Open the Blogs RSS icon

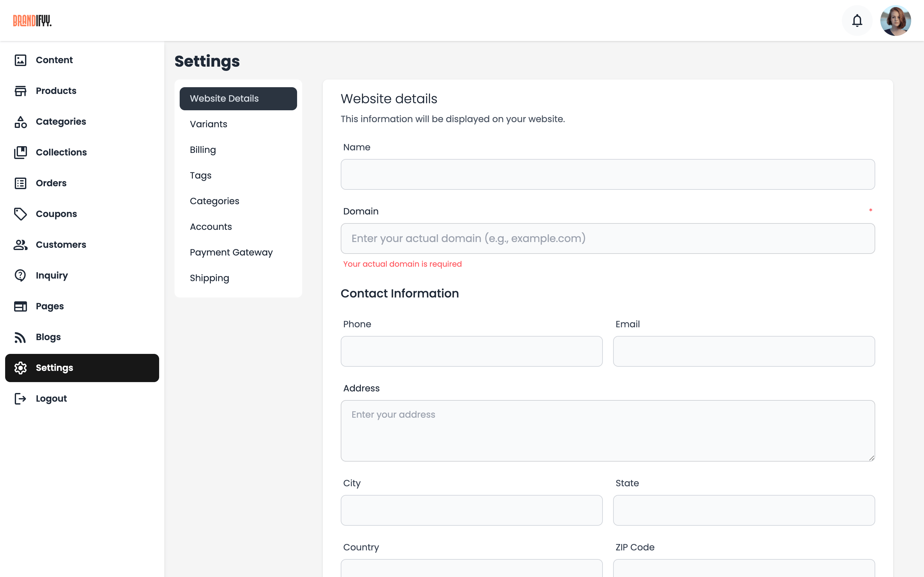pos(20,337)
